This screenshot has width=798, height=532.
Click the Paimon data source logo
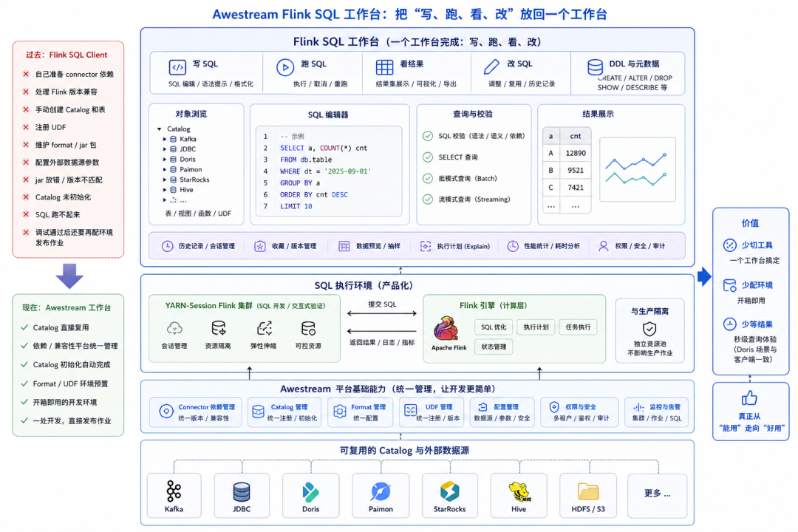point(381,492)
